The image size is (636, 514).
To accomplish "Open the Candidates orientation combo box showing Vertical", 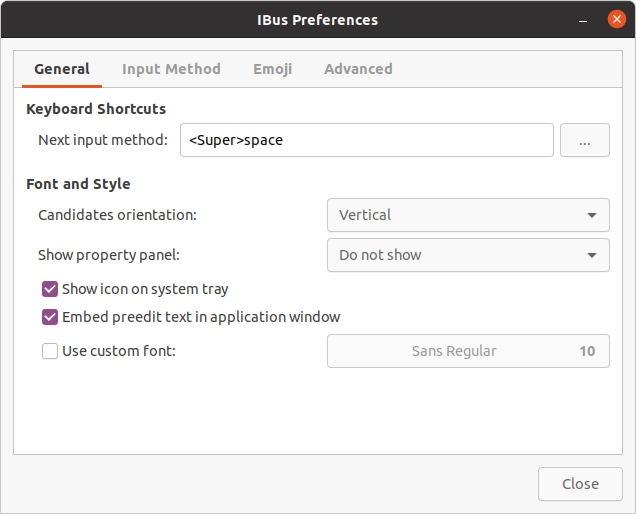I will 467,215.
